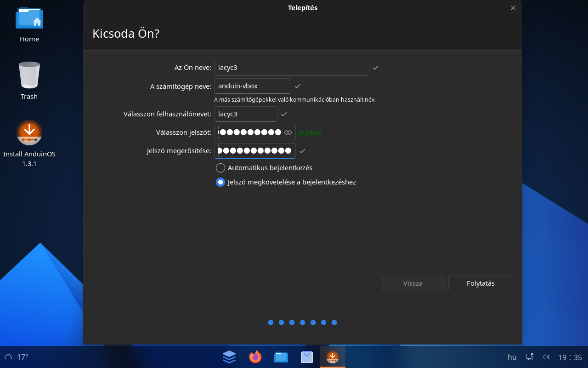Open the network status tray icon

[x=530, y=357]
